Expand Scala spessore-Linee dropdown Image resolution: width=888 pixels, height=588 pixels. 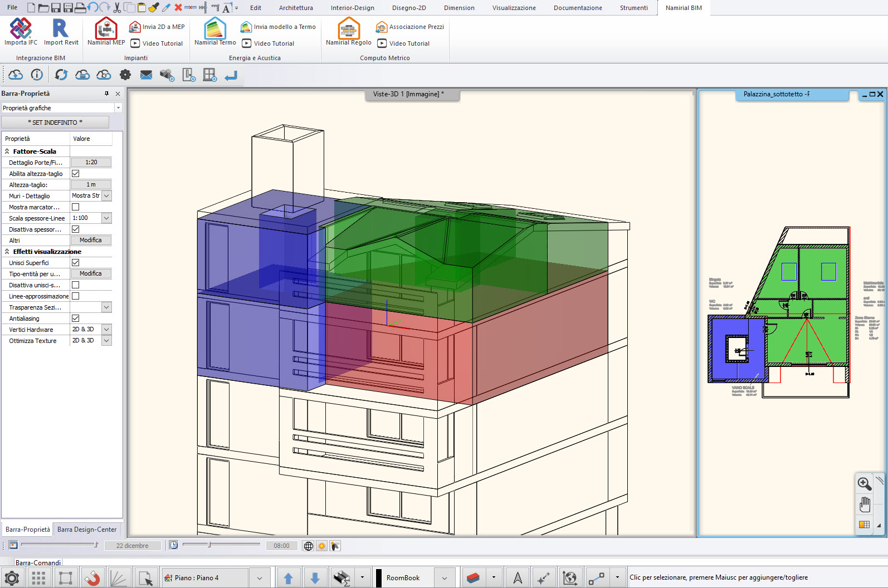coord(106,218)
